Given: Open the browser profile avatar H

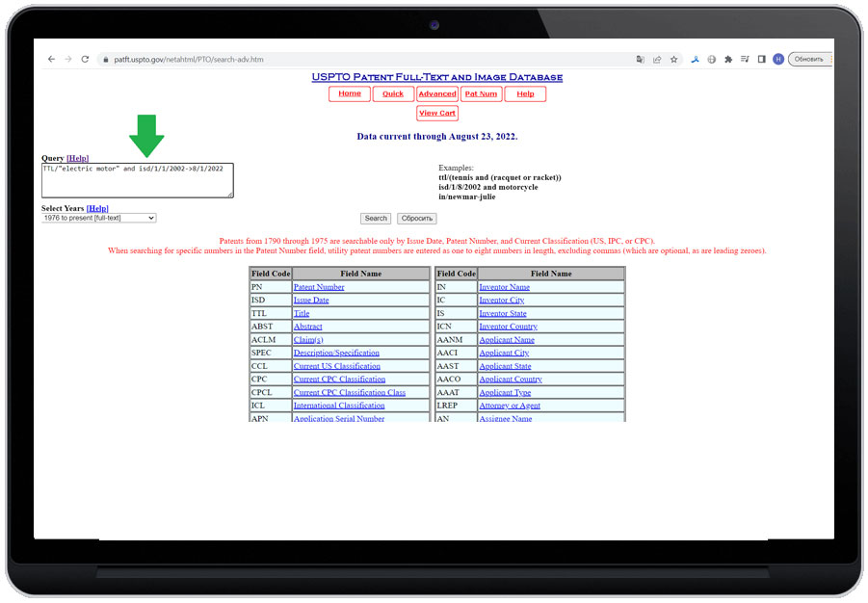Looking at the screenshot, I should [x=777, y=59].
